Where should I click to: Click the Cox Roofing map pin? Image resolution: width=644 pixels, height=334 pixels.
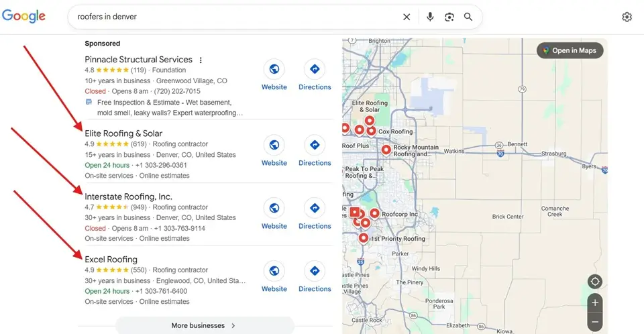point(371,130)
